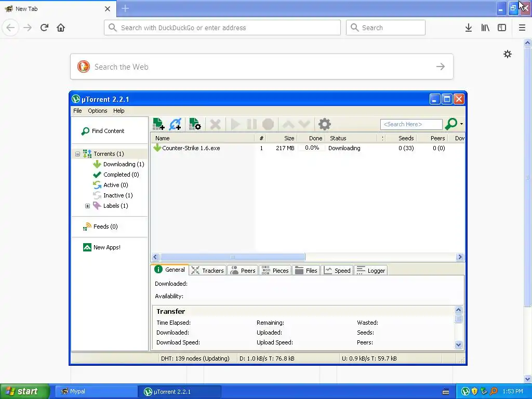Click torrent list horizontal scrollbar right arrow
The width and height of the screenshot is (532, 399).
point(460,257)
